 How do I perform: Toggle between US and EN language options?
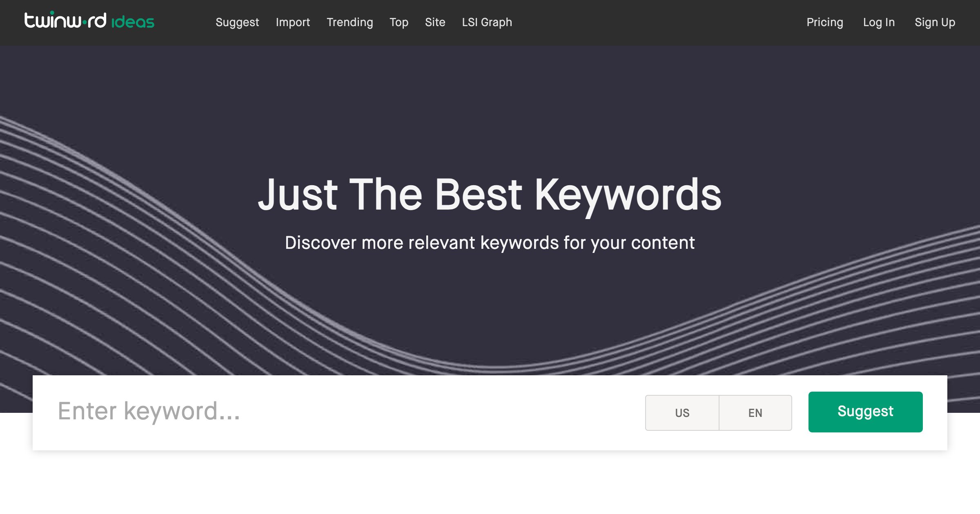(x=719, y=412)
